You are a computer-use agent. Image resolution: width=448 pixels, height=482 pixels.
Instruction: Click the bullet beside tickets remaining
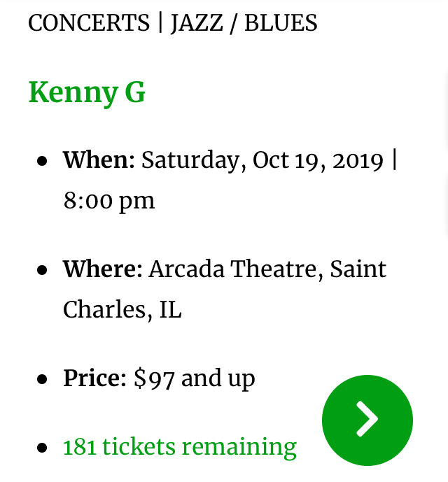[x=43, y=447]
